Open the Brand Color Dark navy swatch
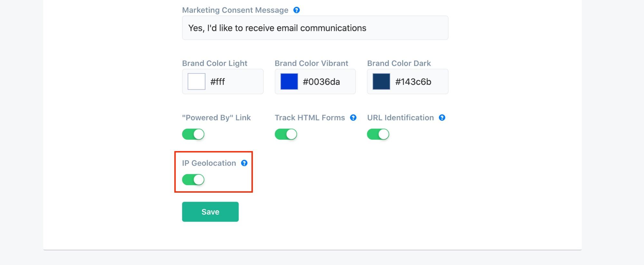Viewport: 644px width, 265px height. pyautogui.click(x=381, y=81)
